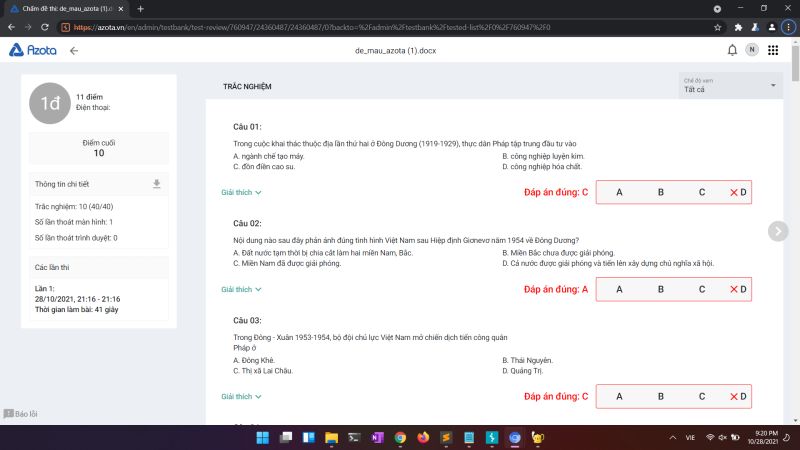The width and height of the screenshot is (800, 450).
Task: Select answer A for Câu 01
Action: (x=619, y=192)
